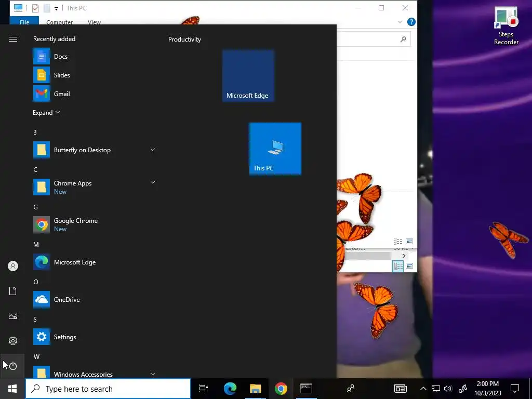Open the clock and date

point(487,389)
